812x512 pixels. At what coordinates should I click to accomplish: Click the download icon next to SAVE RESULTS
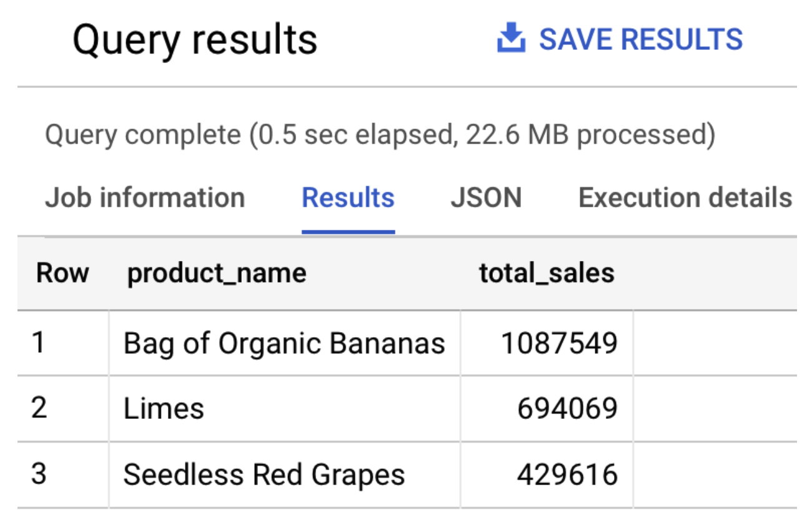pos(512,39)
